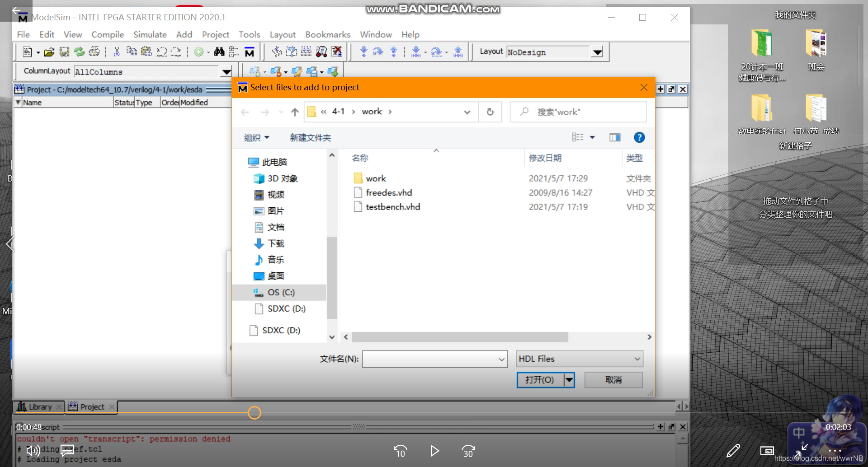Click the green Reload arrows toolbar icon
This screenshot has height=467, width=868.
pos(79,52)
